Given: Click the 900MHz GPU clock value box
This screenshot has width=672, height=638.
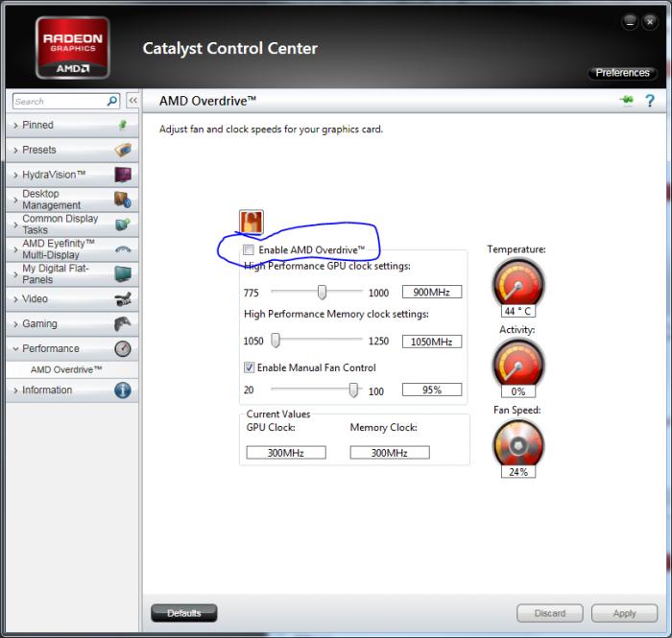Looking at the screenshot, I should tap(432, 292).
